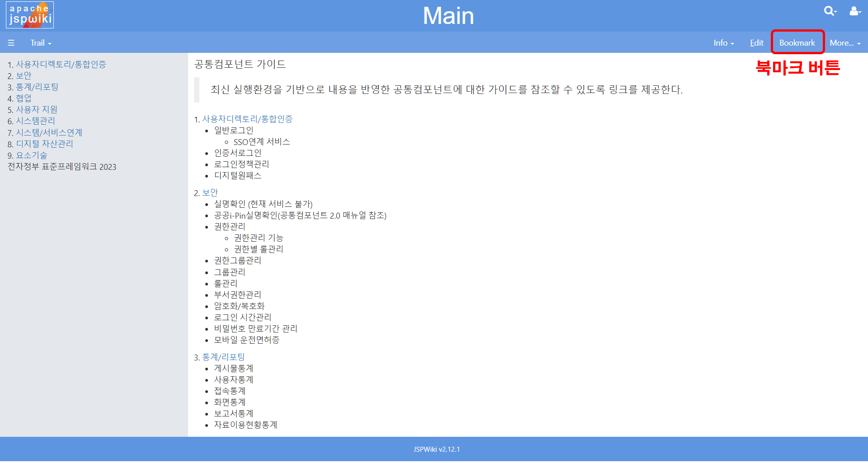
Task: Click the Apache JSPWiki logo
Action: point(30,15)
